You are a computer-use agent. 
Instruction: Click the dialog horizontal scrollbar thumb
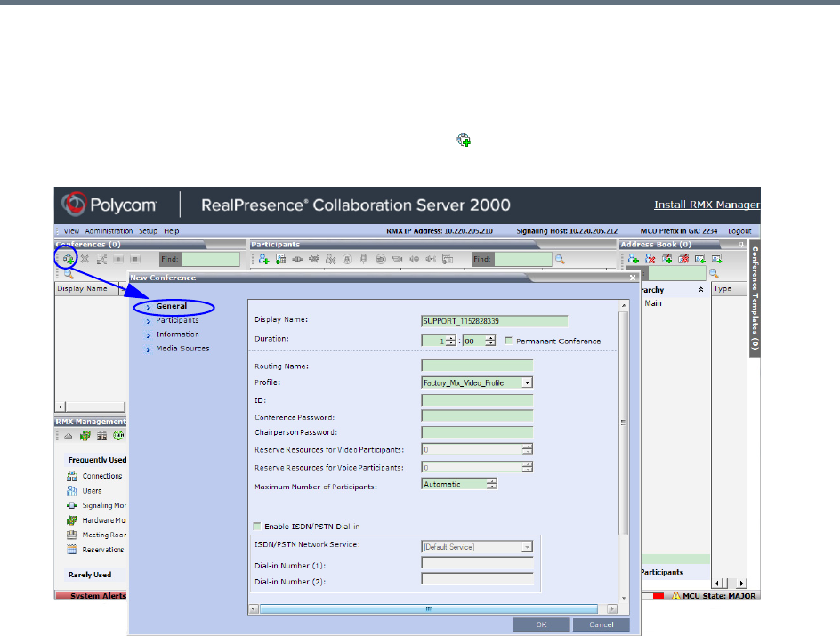[429, 608]
